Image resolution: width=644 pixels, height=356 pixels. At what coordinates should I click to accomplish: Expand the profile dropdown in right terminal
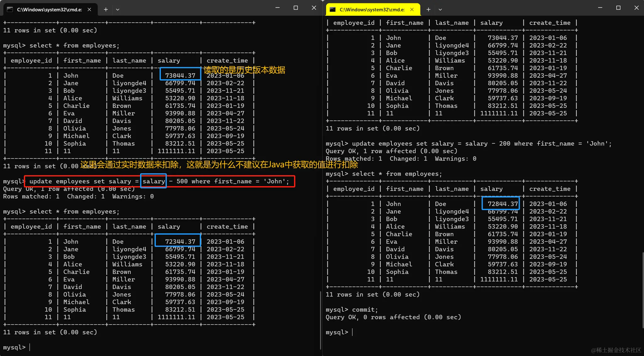[x=440, y=9]
